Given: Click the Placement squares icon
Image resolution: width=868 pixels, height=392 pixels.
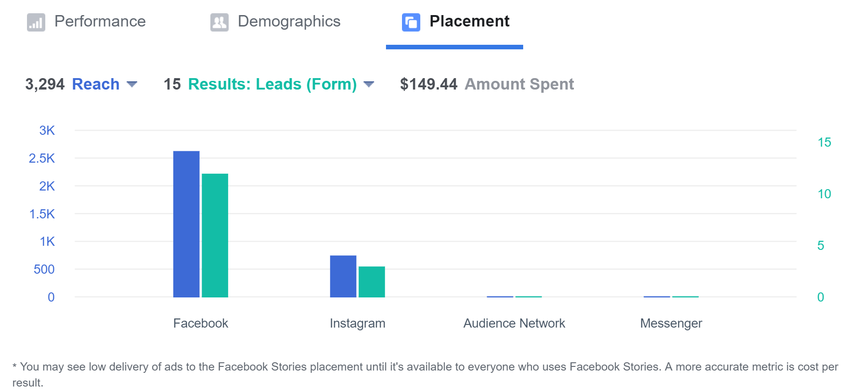Looking at the screenshot, I should click(411, 22).
